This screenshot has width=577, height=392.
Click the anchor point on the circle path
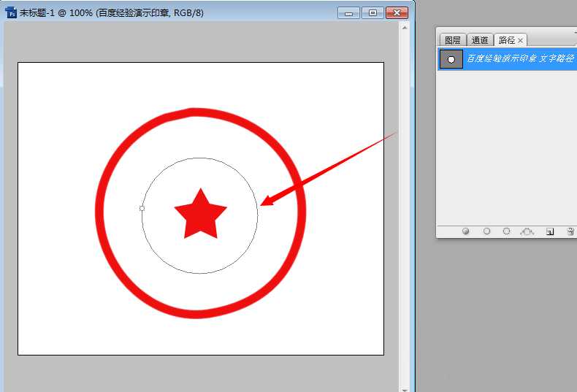(x=142, y=209)
